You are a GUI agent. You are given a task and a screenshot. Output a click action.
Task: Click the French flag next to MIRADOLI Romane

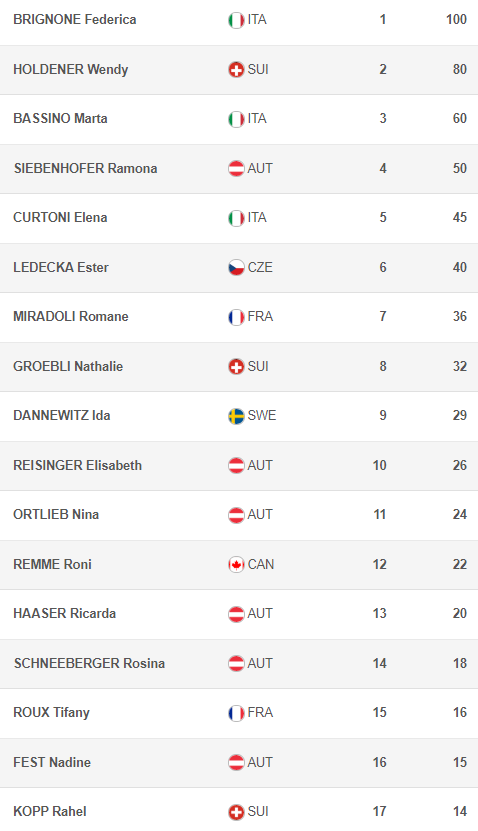(236, 317)
